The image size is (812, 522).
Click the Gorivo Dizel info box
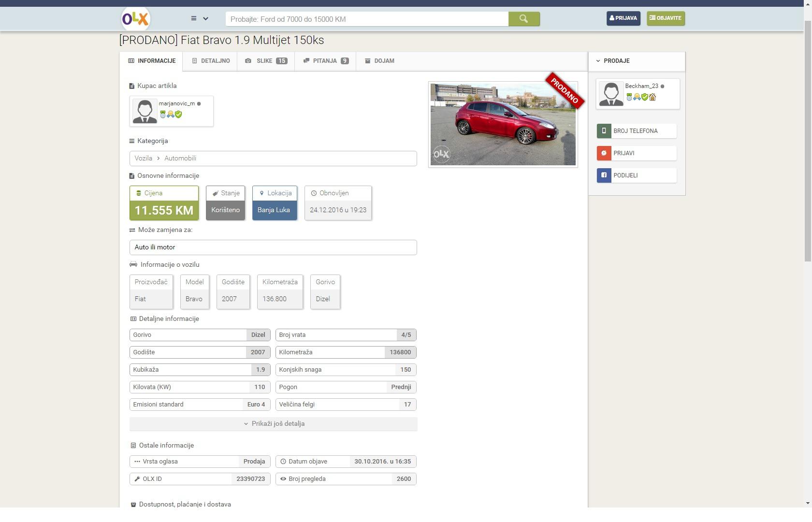click(x=325, y=292)
